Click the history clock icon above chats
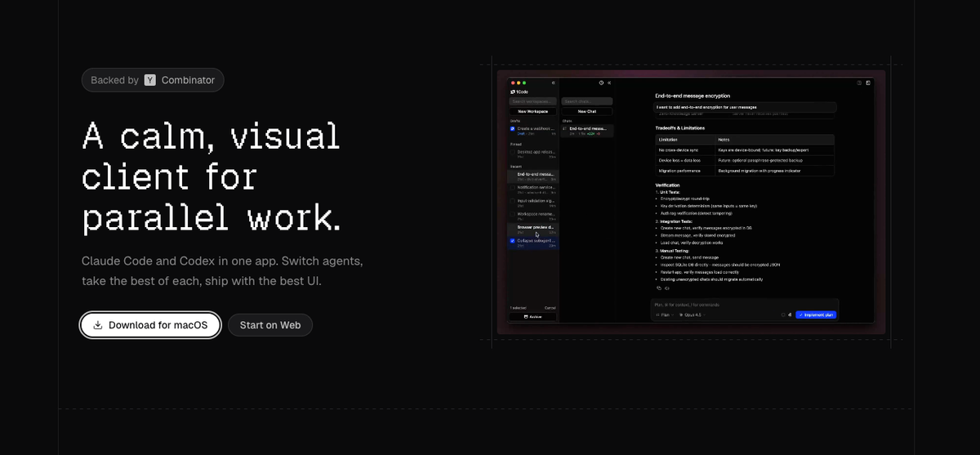Image resolution: width=980 pixels, height=455 pixels. (601, 83)
